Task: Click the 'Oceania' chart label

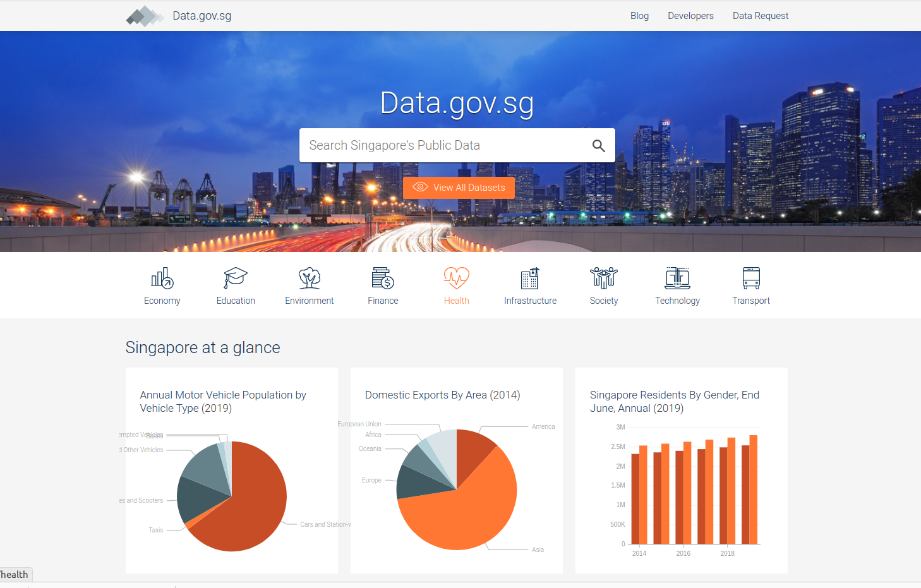Action: click(370, 449)
